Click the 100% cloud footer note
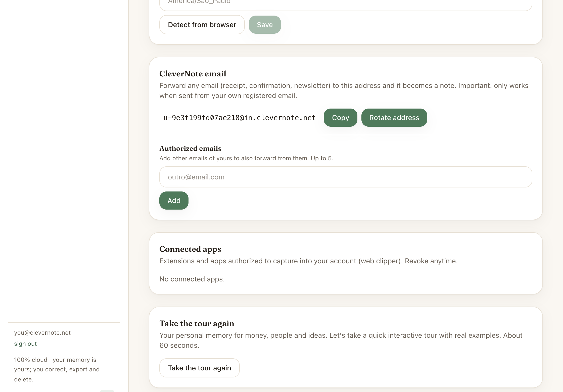The image size is (563, 392). point(57,369)
